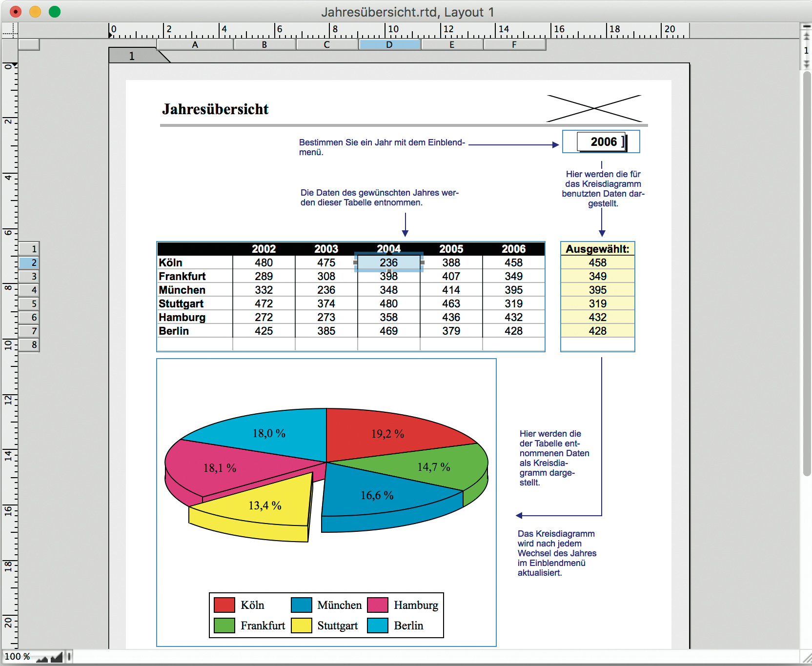Select highlighted row header 2
The width and height of the screenshot is (812, 666).
[x=29, y=262]
